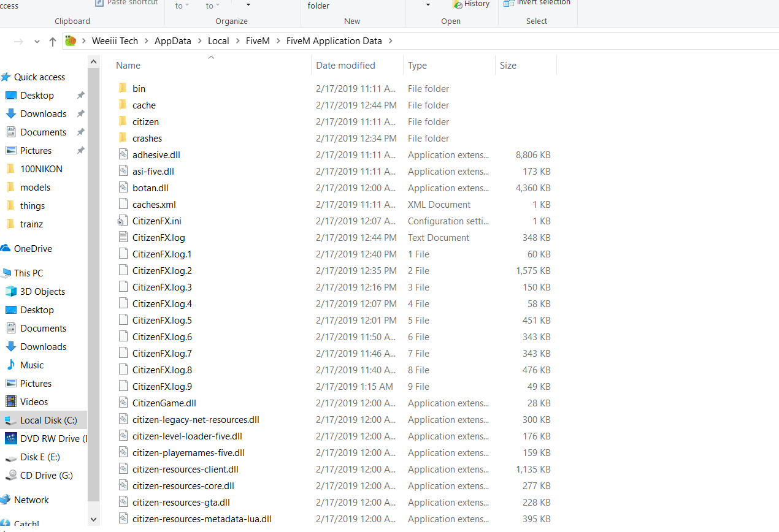Expand the chevron after AppData breadcrumb
The image size is (779, 532).
pos(199,41)
